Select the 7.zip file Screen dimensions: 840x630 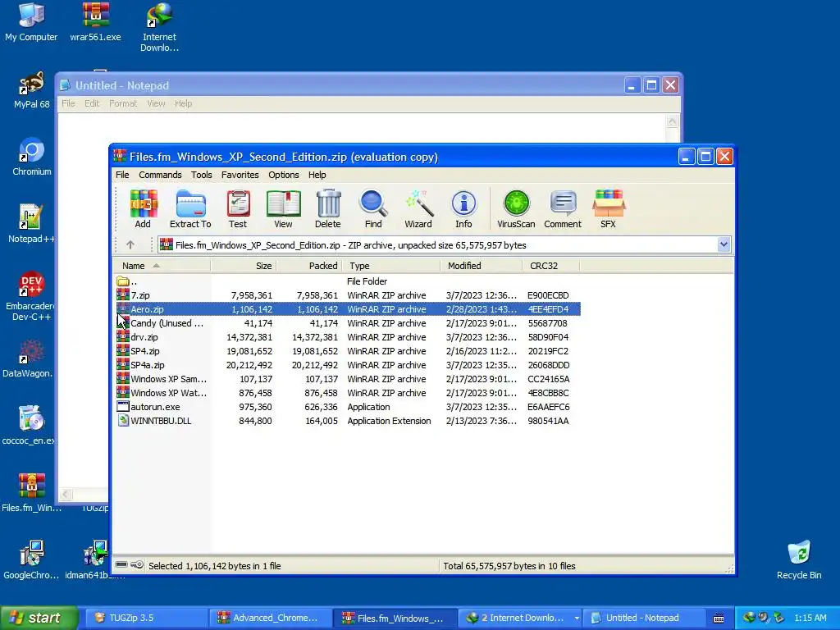point(348,295)
